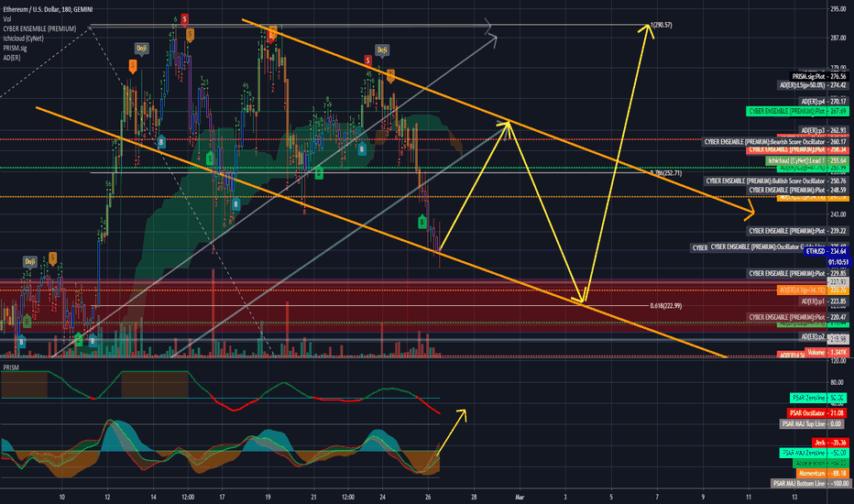The height and width of the screenshot is (504, 854).
Task: Click the 295.00 price axis value
Action: point(838,9)
